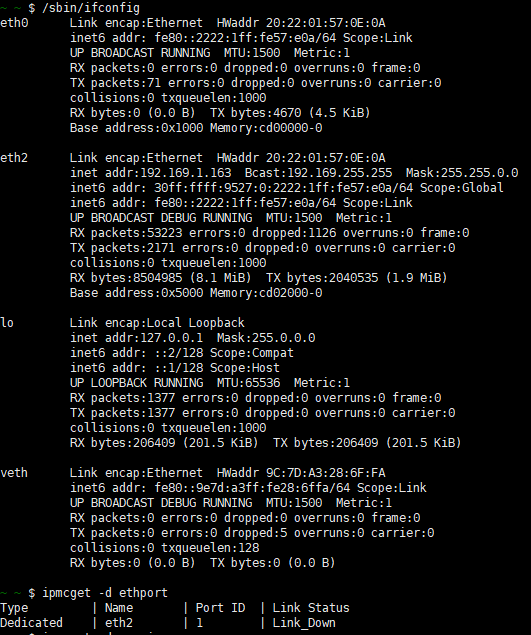Click the eth2 IP address 192.169.1.163
This screenshot has height=635, width=531.
point(186,173)
